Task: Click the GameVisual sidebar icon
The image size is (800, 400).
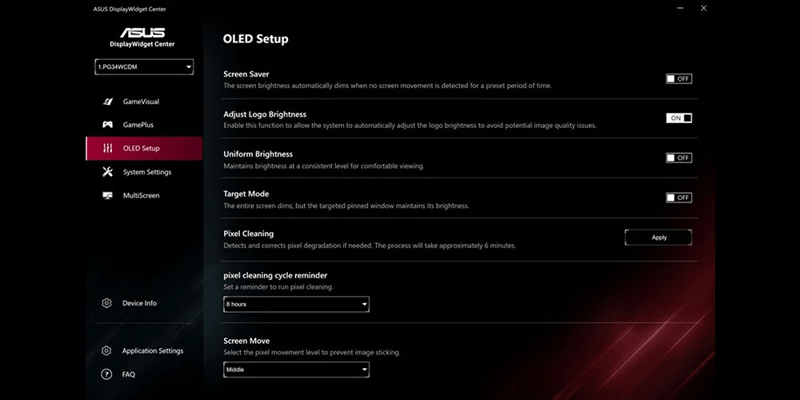Action: pyautogui.click(x=107, y=102)
